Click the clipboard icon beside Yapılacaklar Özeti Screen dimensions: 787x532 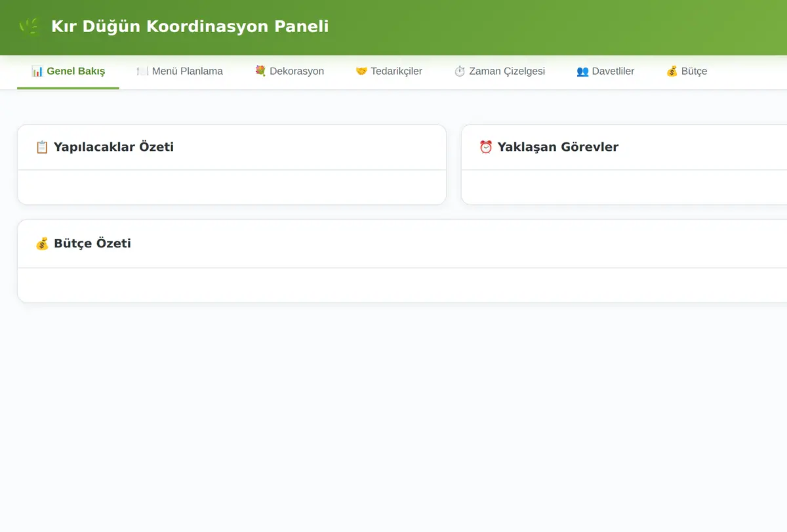tap(42, 147)
